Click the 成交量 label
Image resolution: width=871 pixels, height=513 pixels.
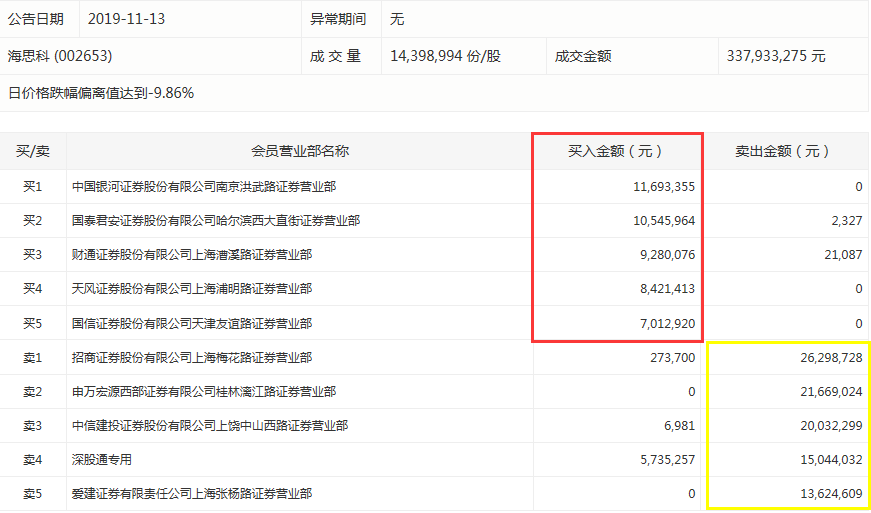(336, 56)
